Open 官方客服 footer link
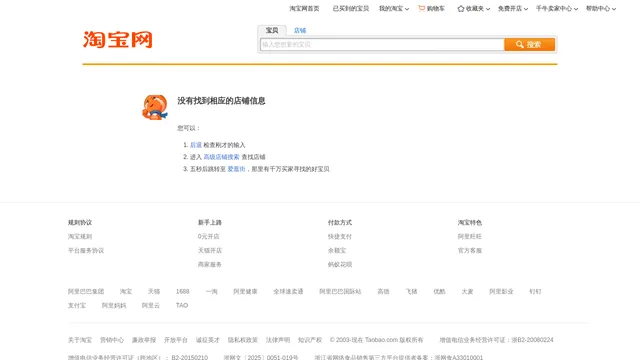640x360 pixels. [x=470, y=250]
